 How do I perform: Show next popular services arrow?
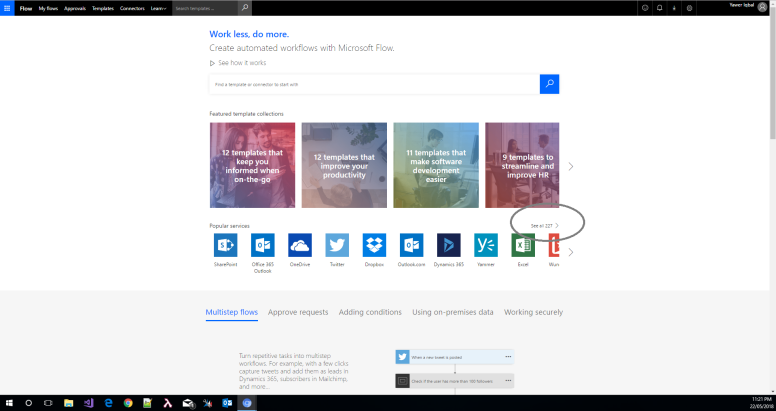point(571,252)
